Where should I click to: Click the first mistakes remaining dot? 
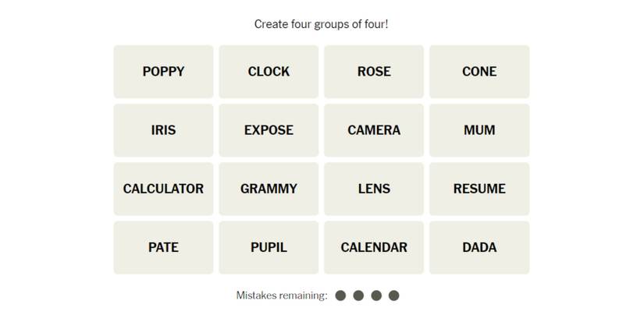pyautogui.click(x=340, y=295)
